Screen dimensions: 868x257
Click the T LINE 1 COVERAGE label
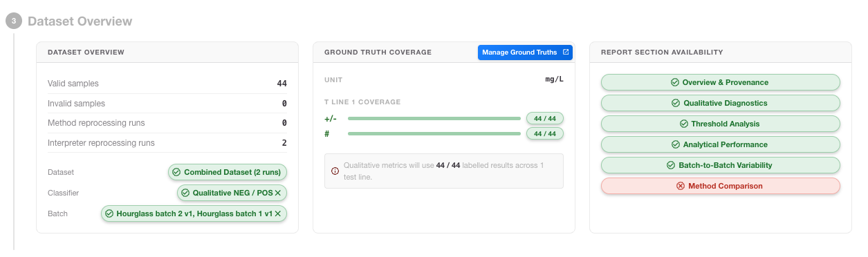(x=362, y=102)
